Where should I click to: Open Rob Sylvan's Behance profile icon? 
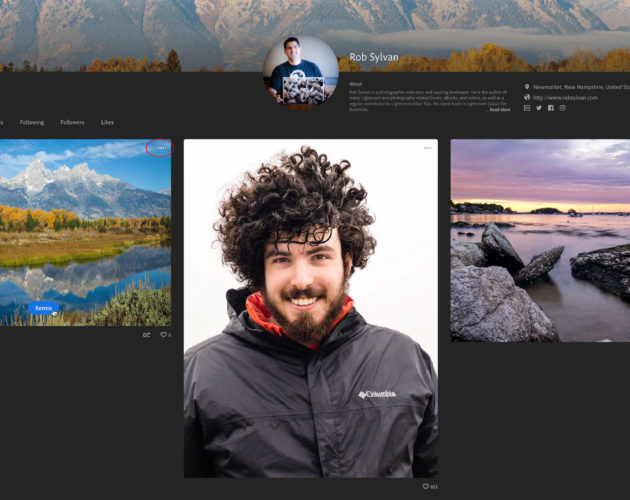tap(527, 108)
